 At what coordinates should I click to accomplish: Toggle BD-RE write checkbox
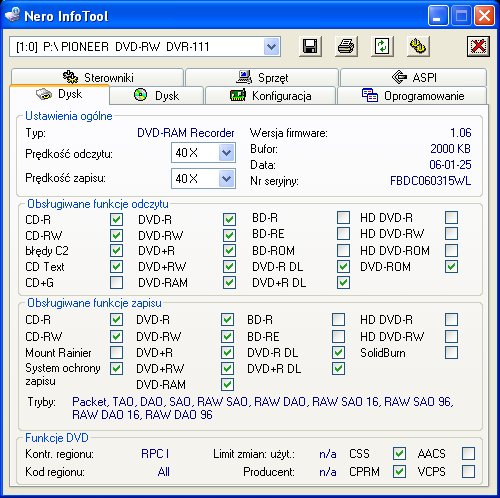point(338,337)
